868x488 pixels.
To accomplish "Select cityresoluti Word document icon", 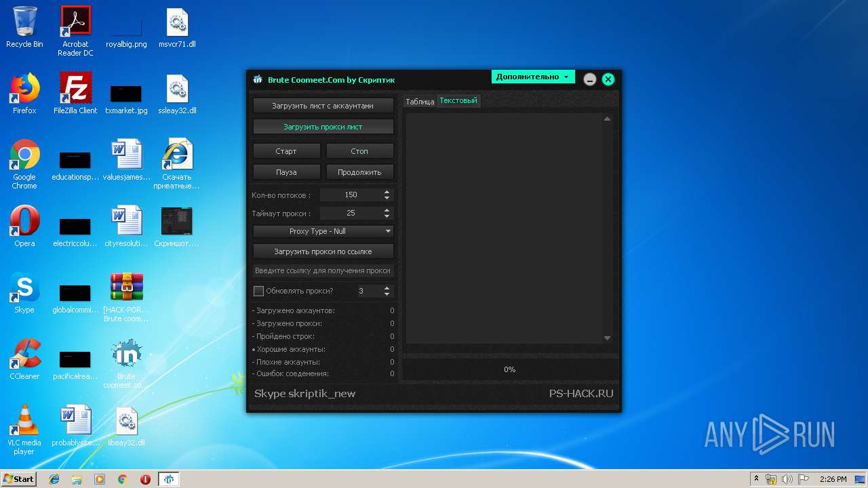I will pyautogui.click(x=126, y=226).
